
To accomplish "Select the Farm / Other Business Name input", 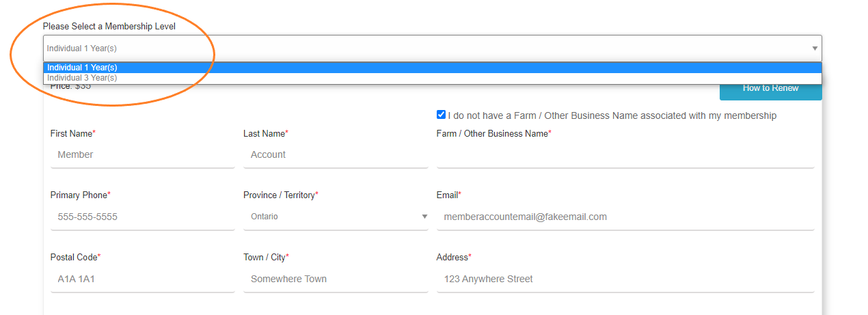I will [625, 156].
